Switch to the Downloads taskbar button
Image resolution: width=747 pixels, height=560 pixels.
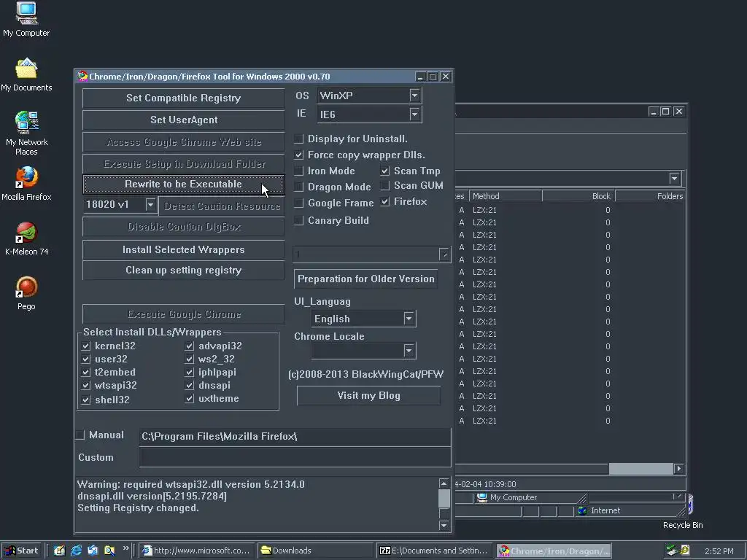(315, 551)
